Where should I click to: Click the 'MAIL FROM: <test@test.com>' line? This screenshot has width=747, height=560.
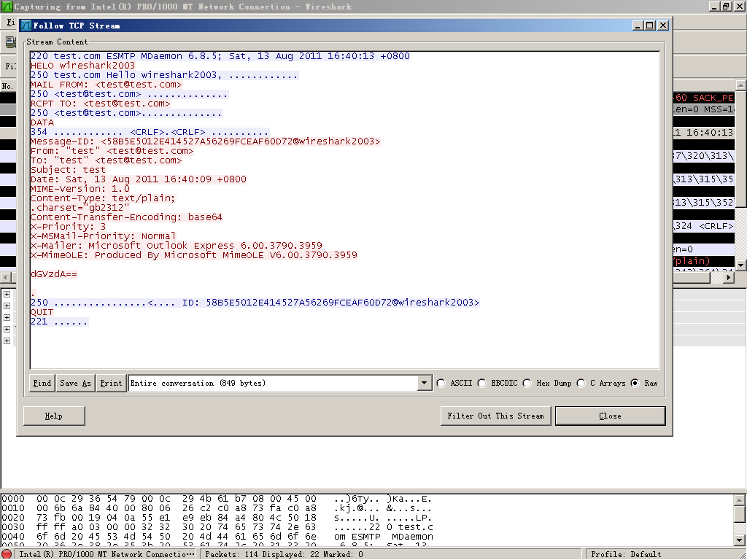coord(107,85)
